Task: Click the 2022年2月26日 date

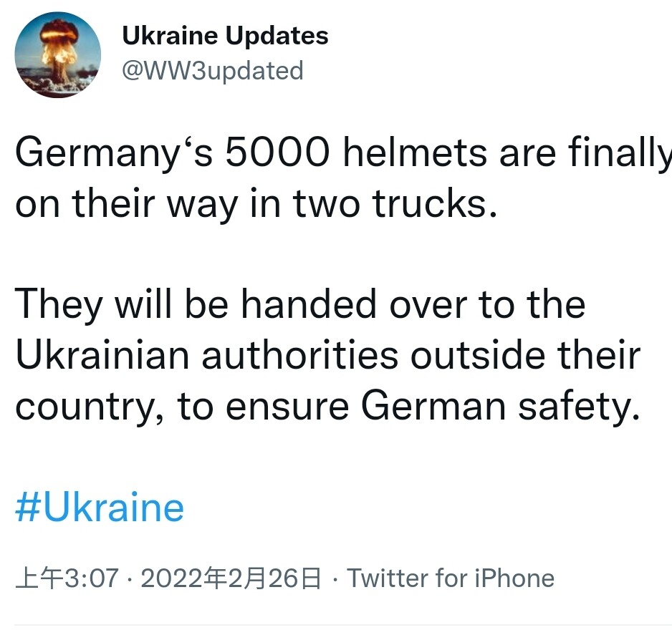Action: (x=231, y=578)
